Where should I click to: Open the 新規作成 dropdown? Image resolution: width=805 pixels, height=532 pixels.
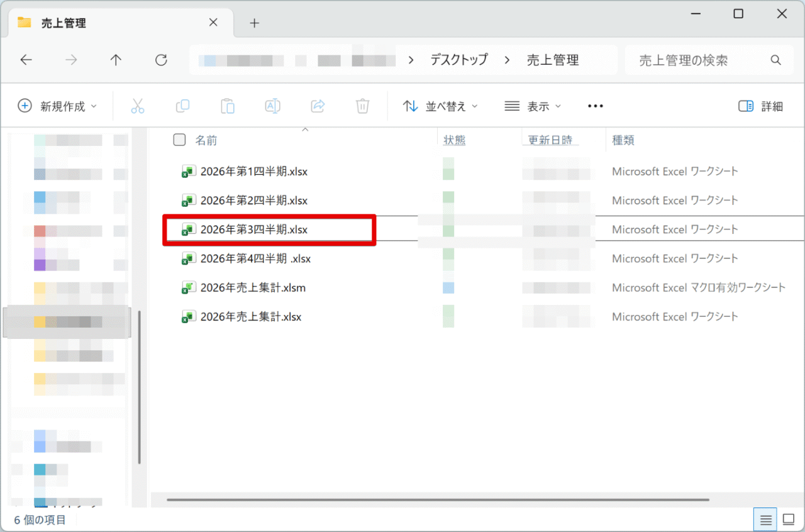(x=57, y=106)
